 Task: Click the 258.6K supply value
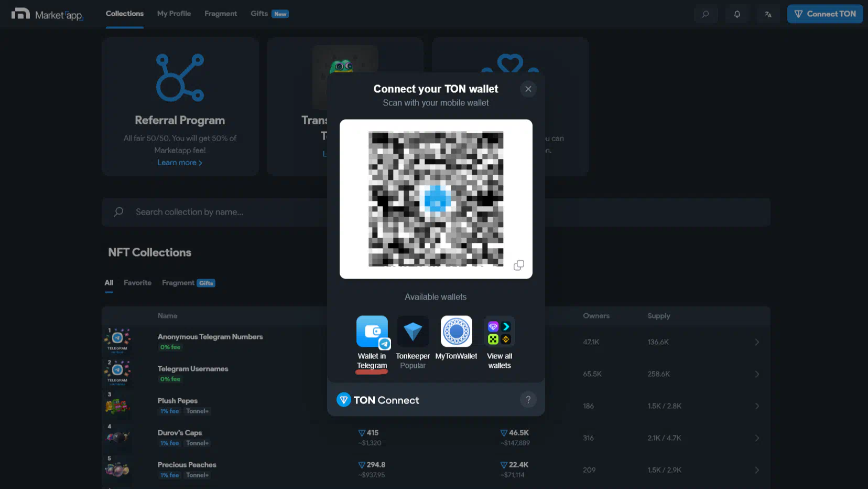tap(659, 374)
